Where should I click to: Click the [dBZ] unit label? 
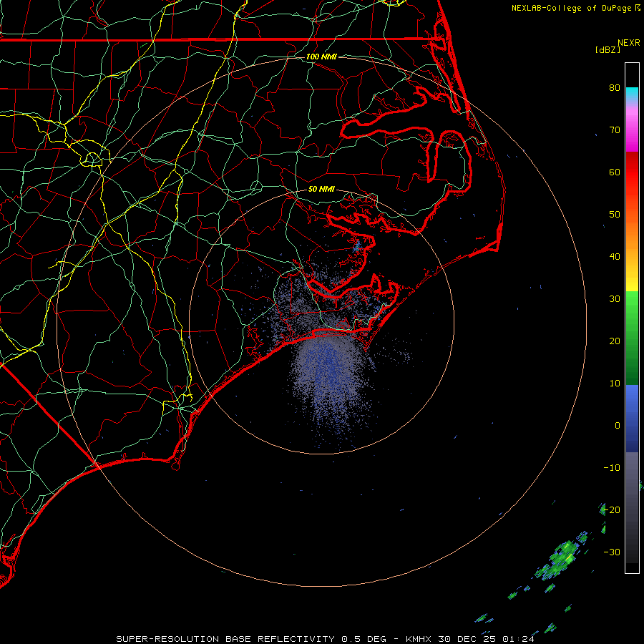[608, 50]
